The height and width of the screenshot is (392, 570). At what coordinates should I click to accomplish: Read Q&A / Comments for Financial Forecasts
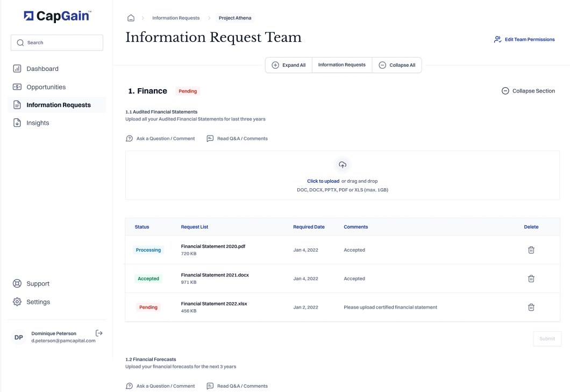[237, 386]
